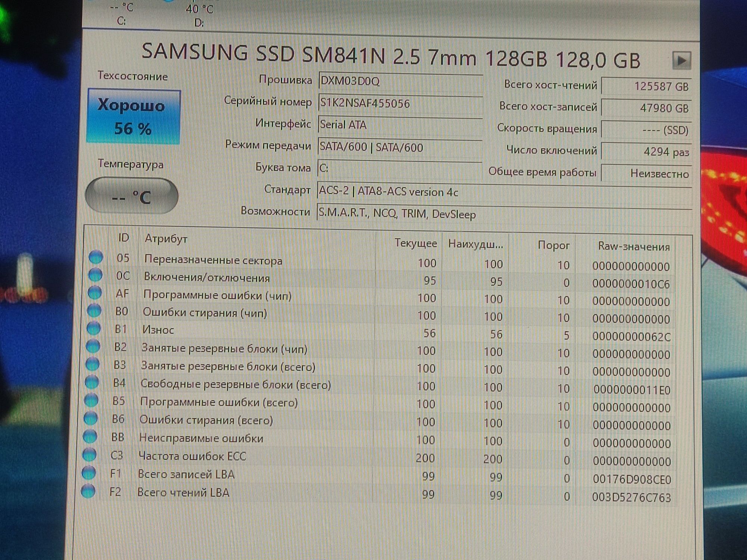
Task: Click the Raw-значения column header
Action: 634,246
